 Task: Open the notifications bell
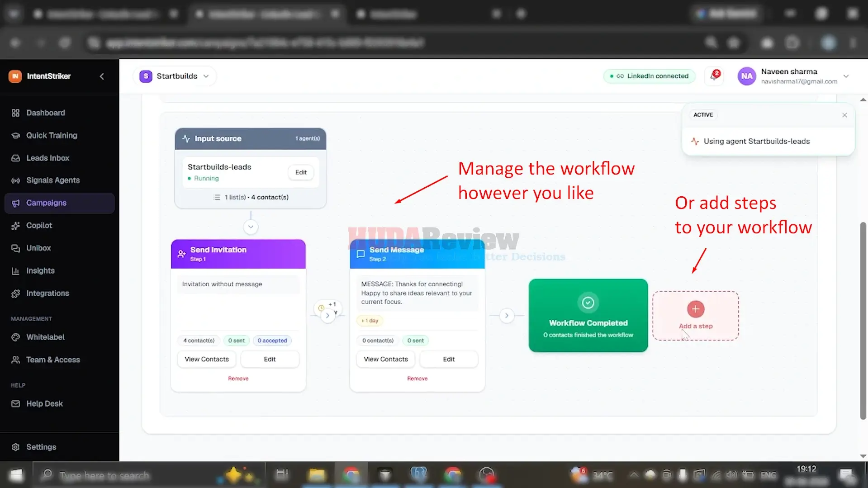point(715,76)
